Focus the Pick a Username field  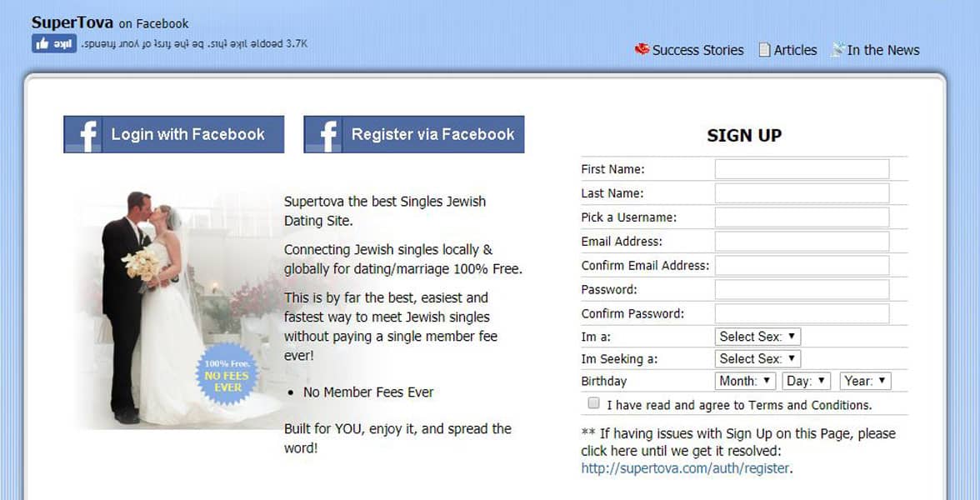coord(802,217)
